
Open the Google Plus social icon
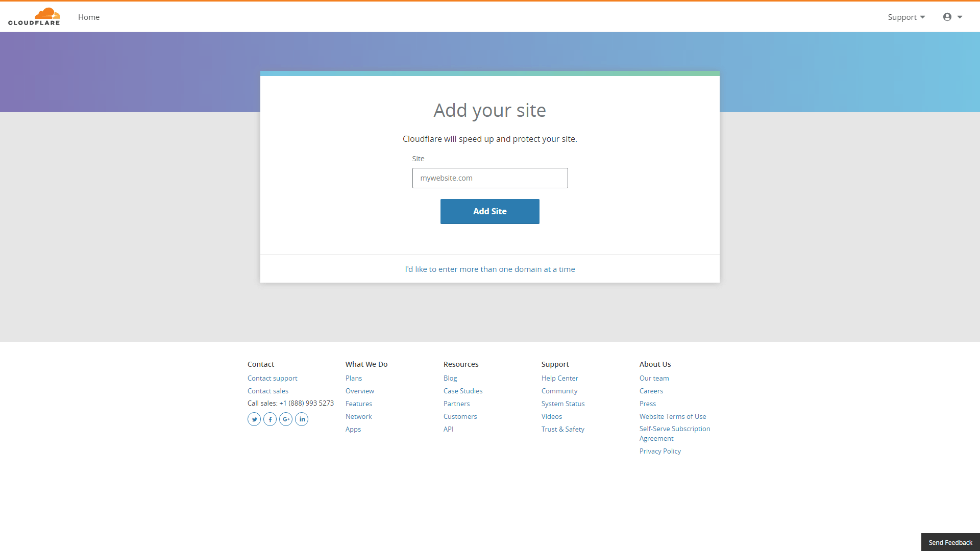coord(286,419)
